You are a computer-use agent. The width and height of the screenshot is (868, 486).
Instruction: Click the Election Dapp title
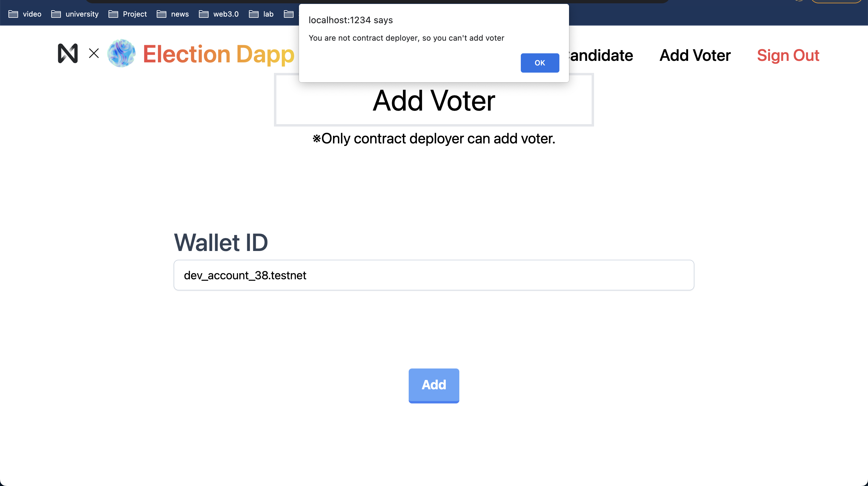click(x=219, y=54)
